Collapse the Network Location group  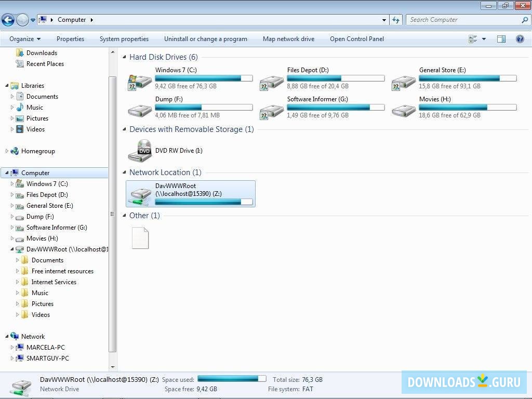tap(124, 172)
